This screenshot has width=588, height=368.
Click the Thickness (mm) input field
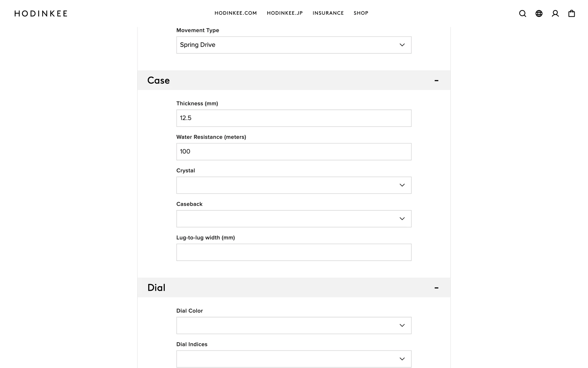tap(294, 118)
